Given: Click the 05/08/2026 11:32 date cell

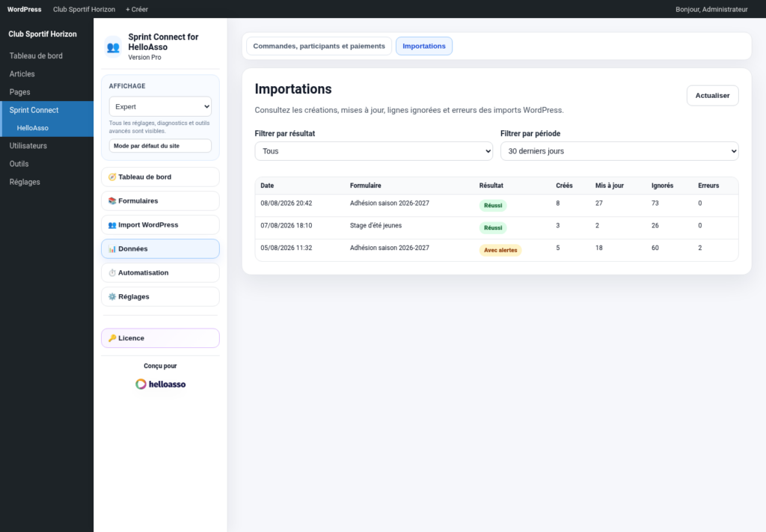Looking at the screenshot, I should pyautogui.click(x=287, y=248).
